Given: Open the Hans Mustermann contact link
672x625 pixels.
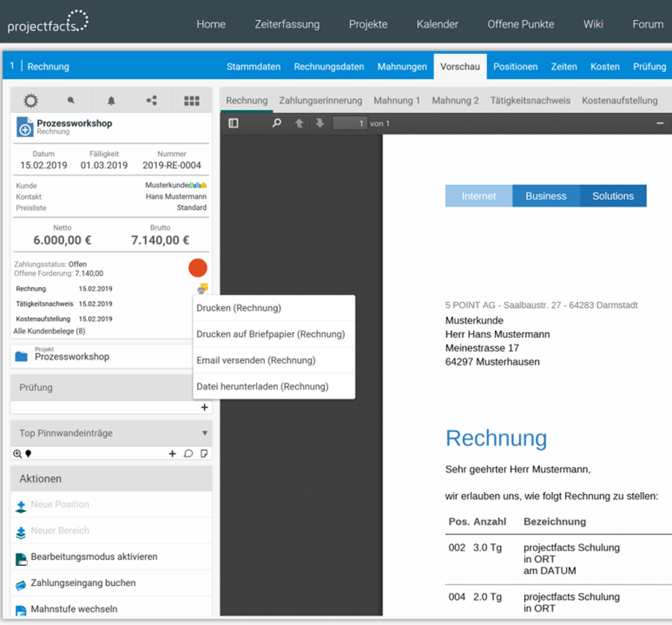Looking at the screenshot, I should pyautogui.click(x=176, y=196).
